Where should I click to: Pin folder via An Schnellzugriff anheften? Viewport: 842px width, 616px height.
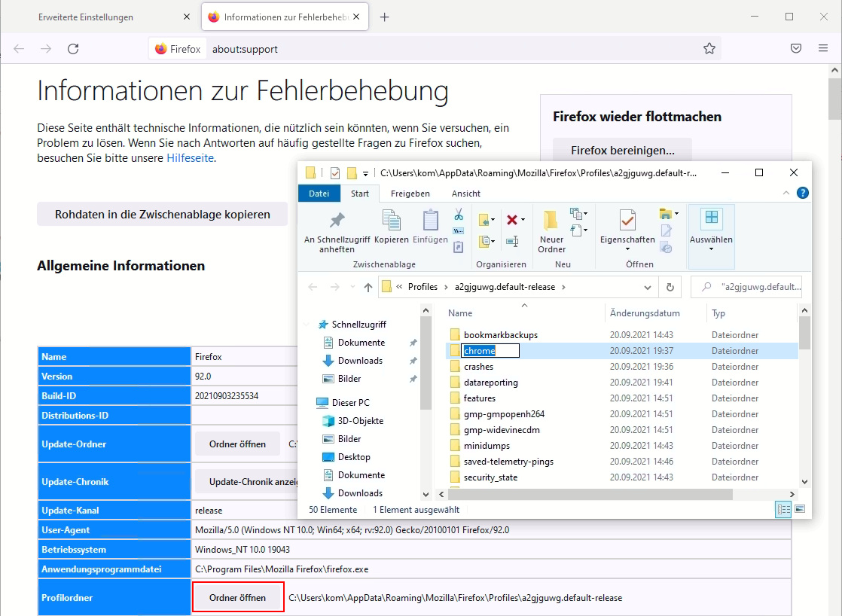point(337,230)
